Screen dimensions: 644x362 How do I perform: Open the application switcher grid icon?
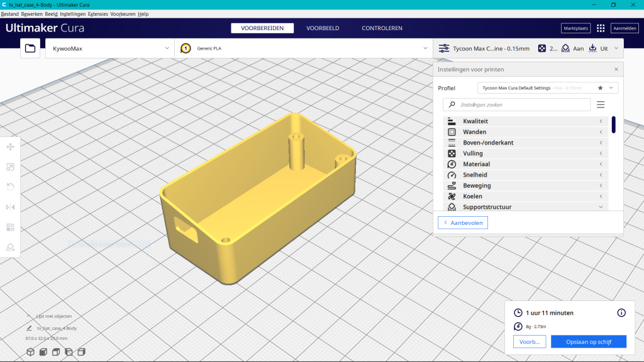point(601,28)
